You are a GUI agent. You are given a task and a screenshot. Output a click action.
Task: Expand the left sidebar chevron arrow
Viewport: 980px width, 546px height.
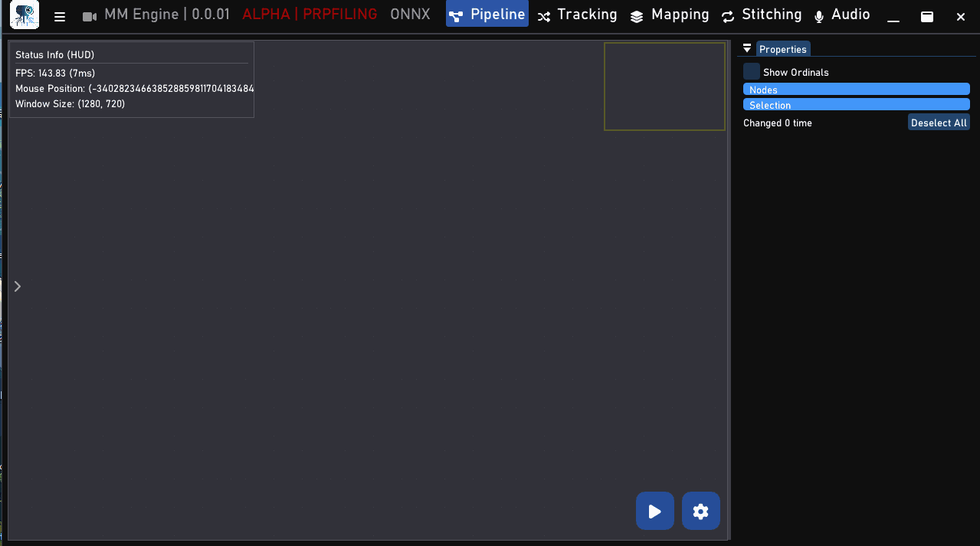click(17, 286)
